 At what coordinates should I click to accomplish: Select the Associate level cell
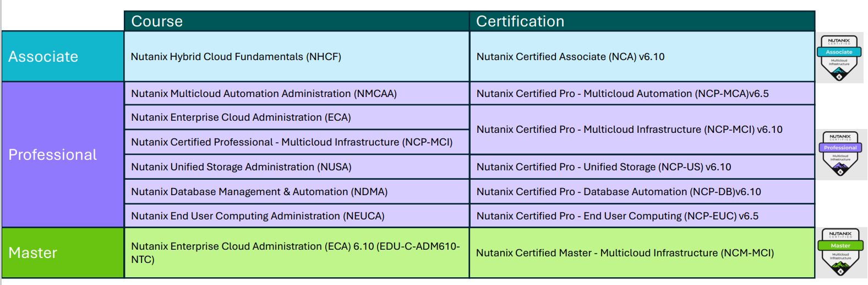click(63, 56)
